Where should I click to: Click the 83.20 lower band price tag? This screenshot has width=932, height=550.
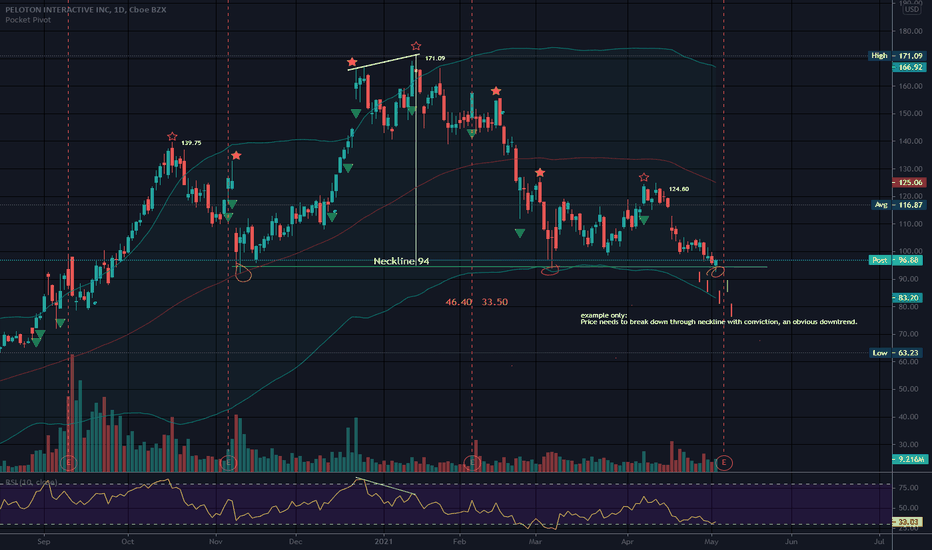[x=909, y=297]
